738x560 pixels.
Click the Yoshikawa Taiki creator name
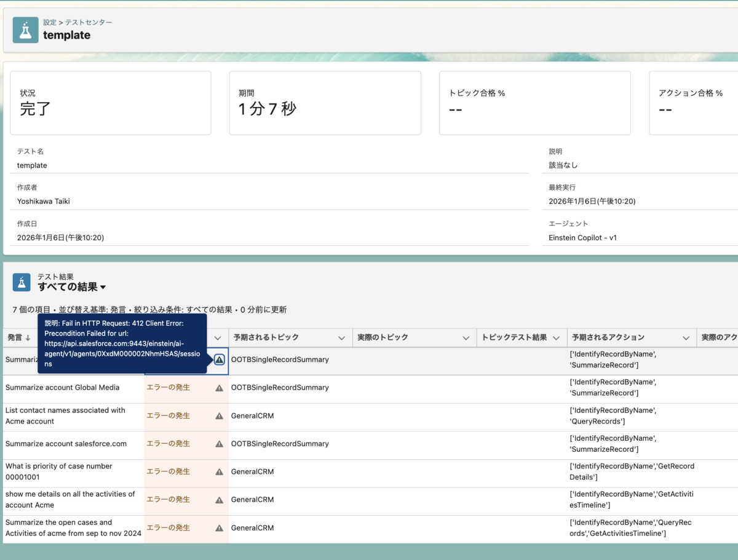[x=44, y=201]
